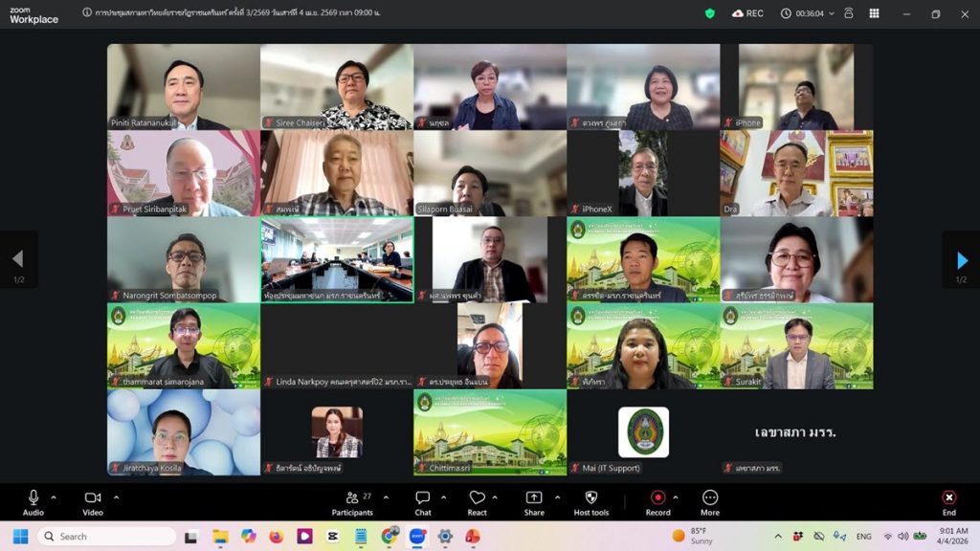Select Mai (IT Support) video tile
Screen dimensions: 980x551
(643, 432)
